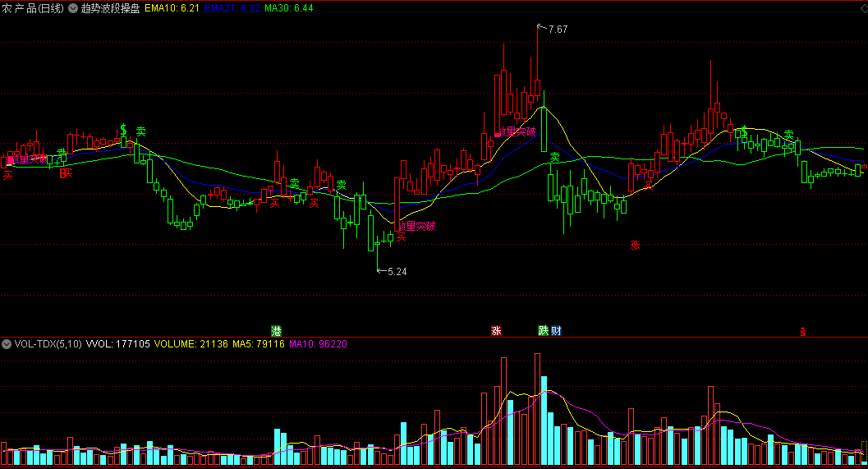
Task: Click the red 涨 label below candles
Action: (x=635, y=245)
